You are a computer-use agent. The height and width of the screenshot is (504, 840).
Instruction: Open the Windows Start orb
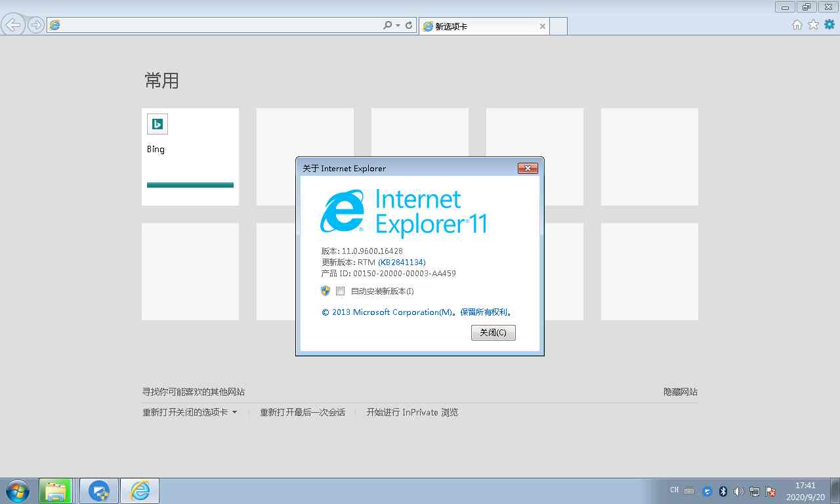point(18,491)
